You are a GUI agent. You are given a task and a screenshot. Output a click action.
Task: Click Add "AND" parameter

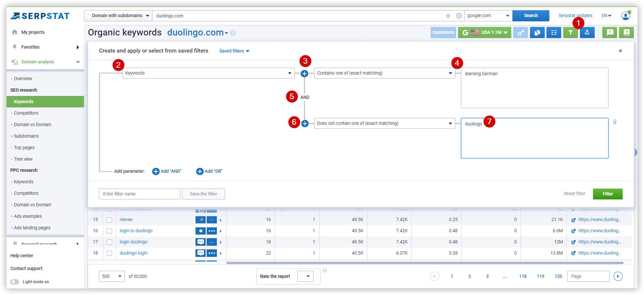coord(167,171)
